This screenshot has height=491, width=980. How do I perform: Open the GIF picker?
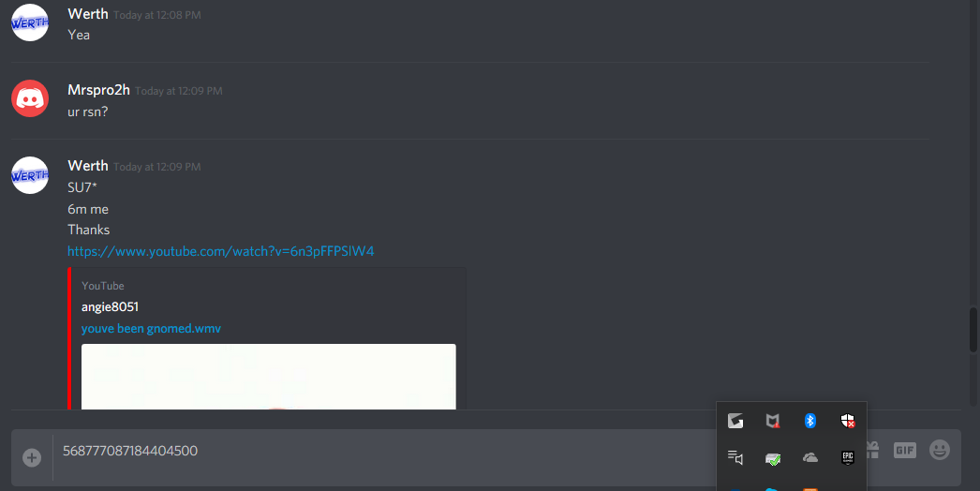(904, 451)
